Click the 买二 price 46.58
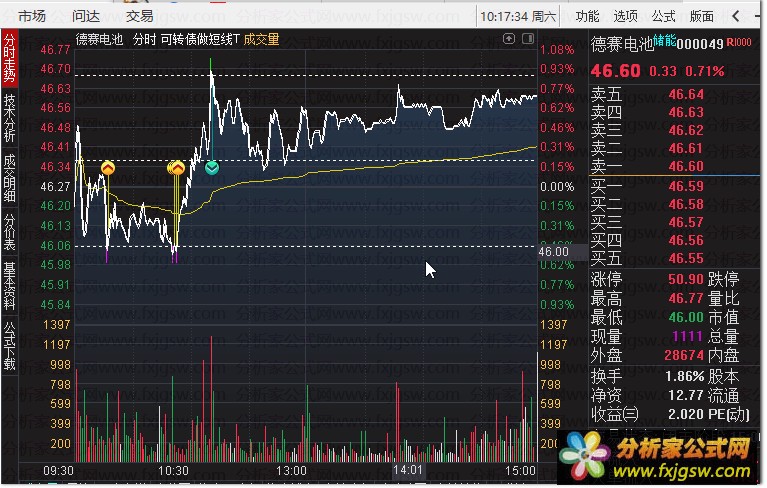The height and width of the screenshot is (488, 767). point(686,204)
